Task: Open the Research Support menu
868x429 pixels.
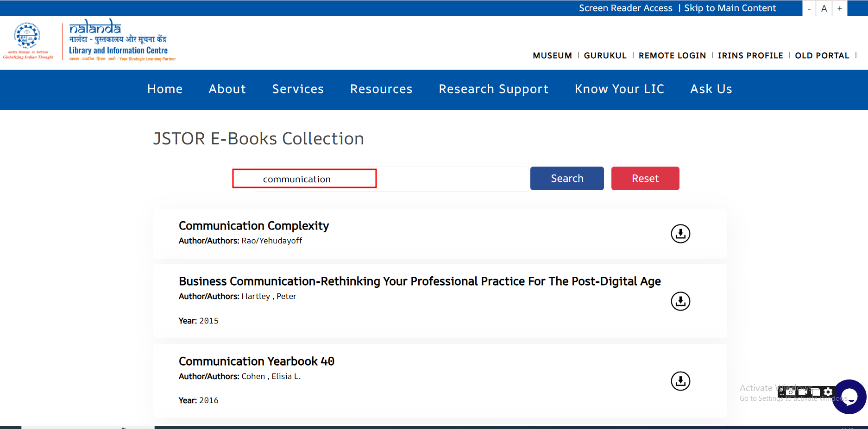Action: [493, 89]
